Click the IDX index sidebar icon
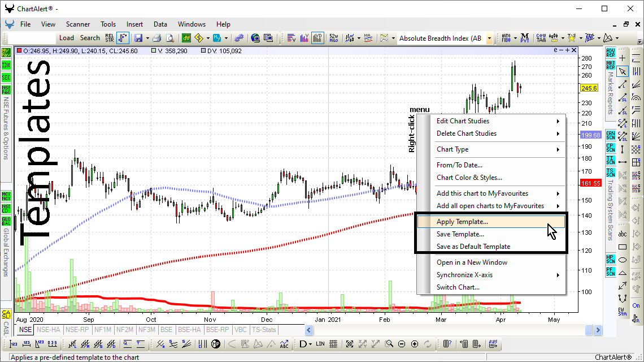The width and height of the screenshot is (644, 362). coord(6,65)
